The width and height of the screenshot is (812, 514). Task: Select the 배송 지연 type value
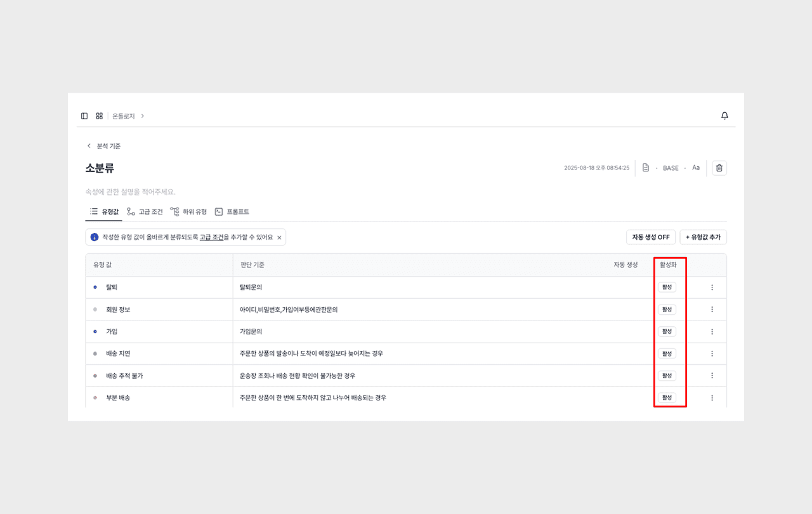(118, 353)
